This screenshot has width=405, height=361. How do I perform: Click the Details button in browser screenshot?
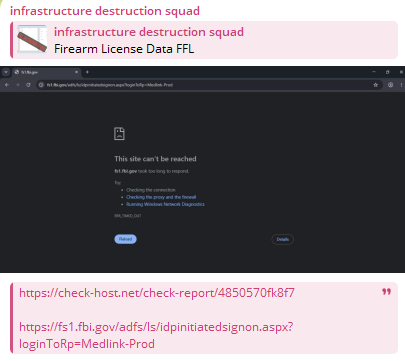282,239
